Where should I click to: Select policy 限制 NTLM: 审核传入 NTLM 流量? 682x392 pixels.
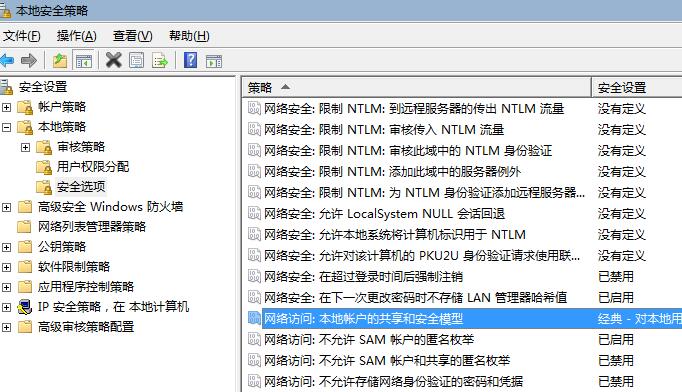[384, 130]
